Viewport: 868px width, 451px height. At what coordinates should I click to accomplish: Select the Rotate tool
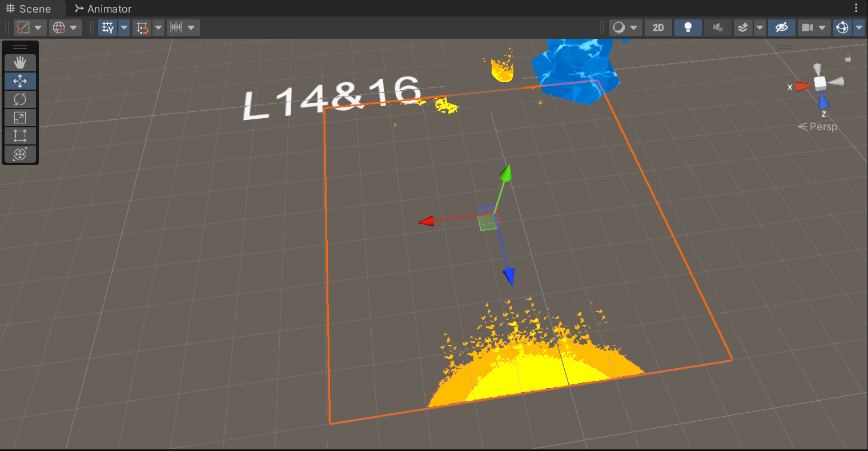[20, 99]
